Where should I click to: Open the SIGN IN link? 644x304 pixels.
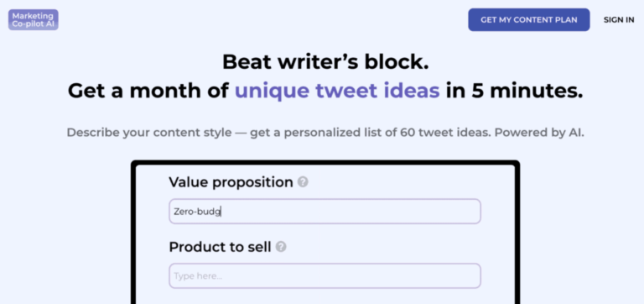619,20
